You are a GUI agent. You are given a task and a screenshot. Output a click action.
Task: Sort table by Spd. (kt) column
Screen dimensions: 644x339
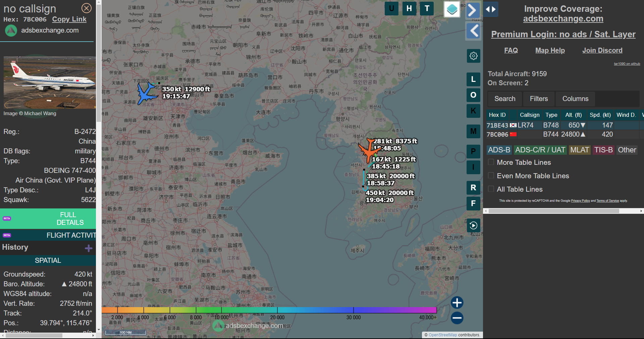600,115
